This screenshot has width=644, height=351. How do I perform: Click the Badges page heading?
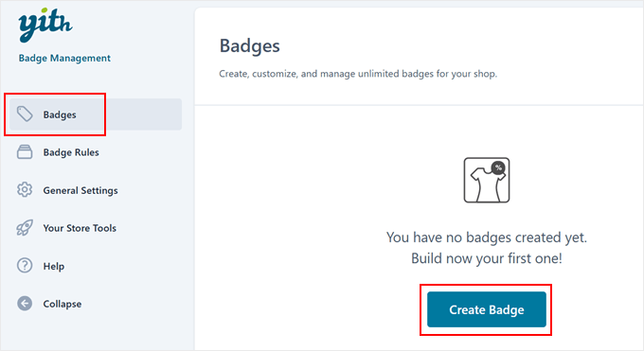250,46
